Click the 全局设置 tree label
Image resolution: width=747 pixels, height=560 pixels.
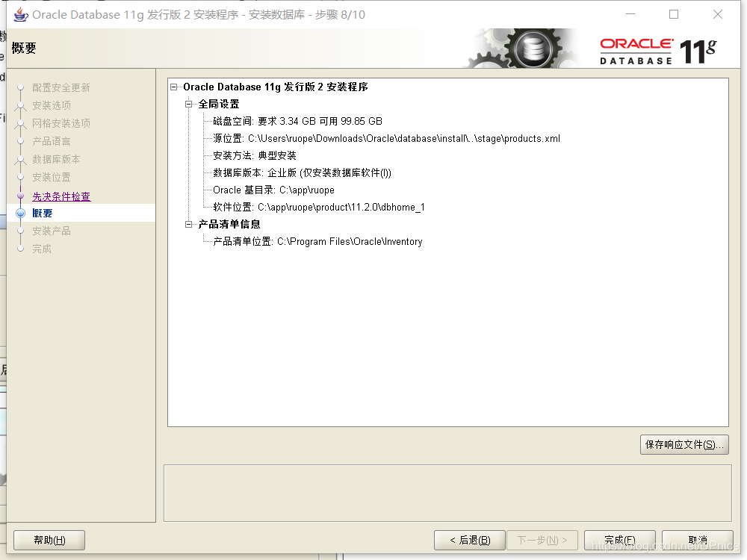(x=219, y=104)
